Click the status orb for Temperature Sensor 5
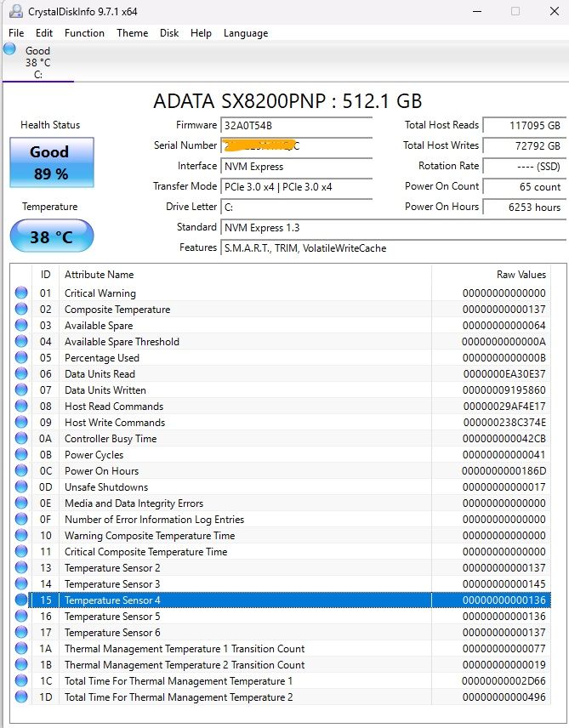 pos(21,616)
